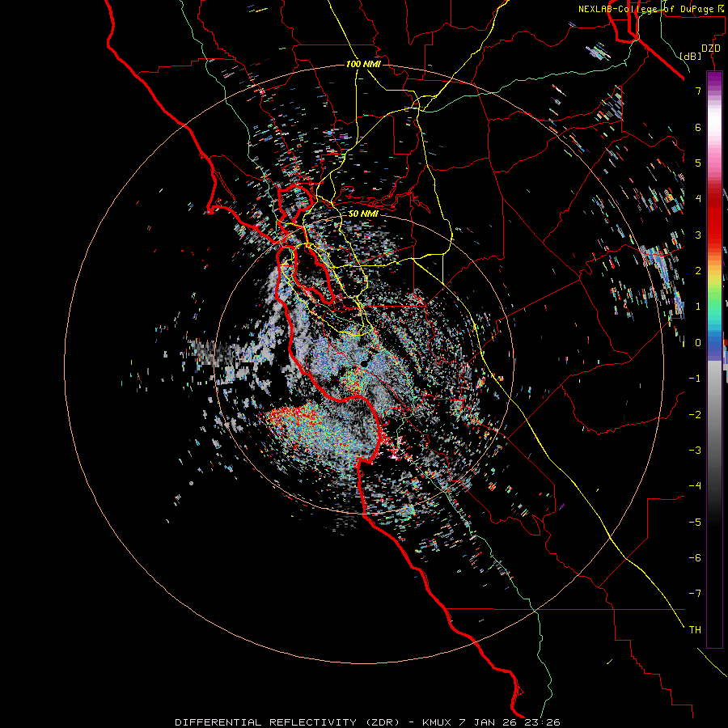
Task: Select the -3 dB scale value
Action: tap(695, 451)
